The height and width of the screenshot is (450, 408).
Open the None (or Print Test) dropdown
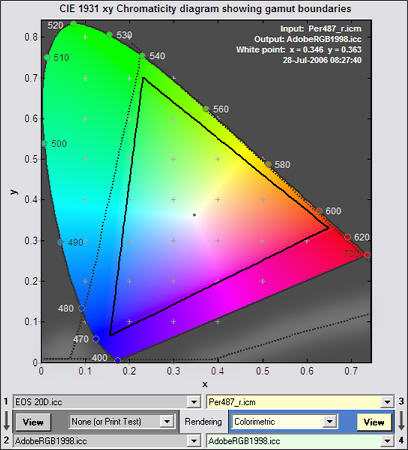point(167,422)
